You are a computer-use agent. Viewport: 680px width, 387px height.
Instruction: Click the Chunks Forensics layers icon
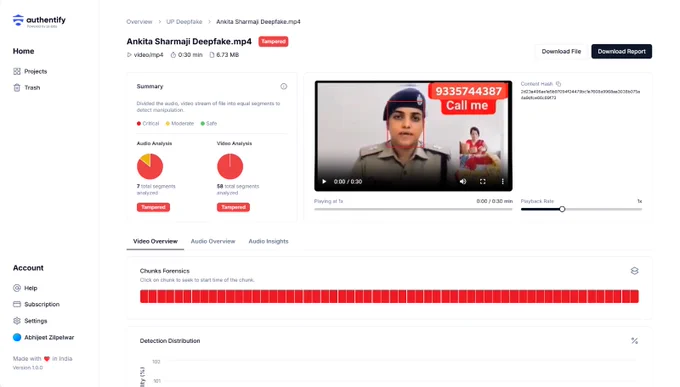point(634,271)
